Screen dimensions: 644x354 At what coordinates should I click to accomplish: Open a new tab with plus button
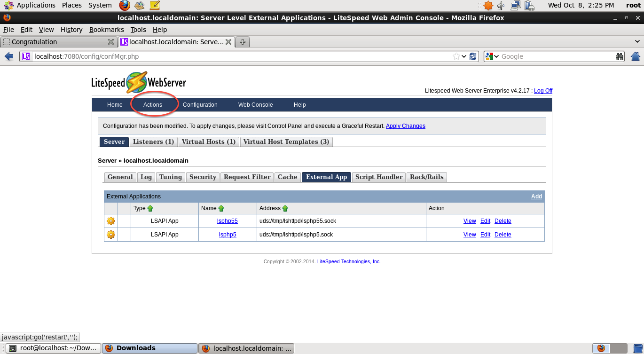pos(243,42)
